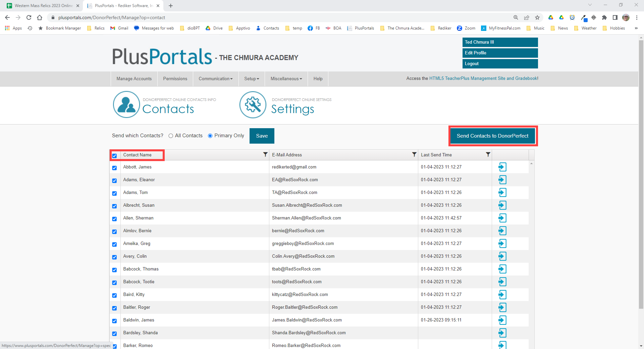Click send icon for Baldwin, James
The width and height of the screenshot is (644, 349).
502,320
